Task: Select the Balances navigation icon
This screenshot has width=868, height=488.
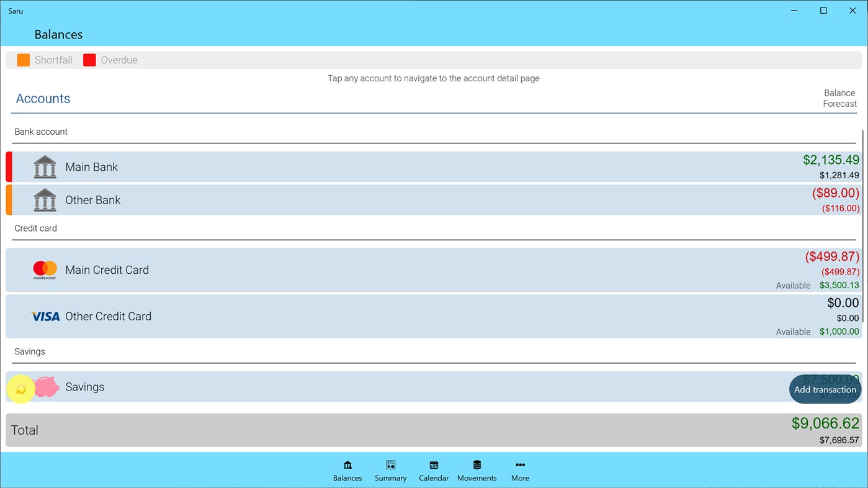Action: click(347, 470)
